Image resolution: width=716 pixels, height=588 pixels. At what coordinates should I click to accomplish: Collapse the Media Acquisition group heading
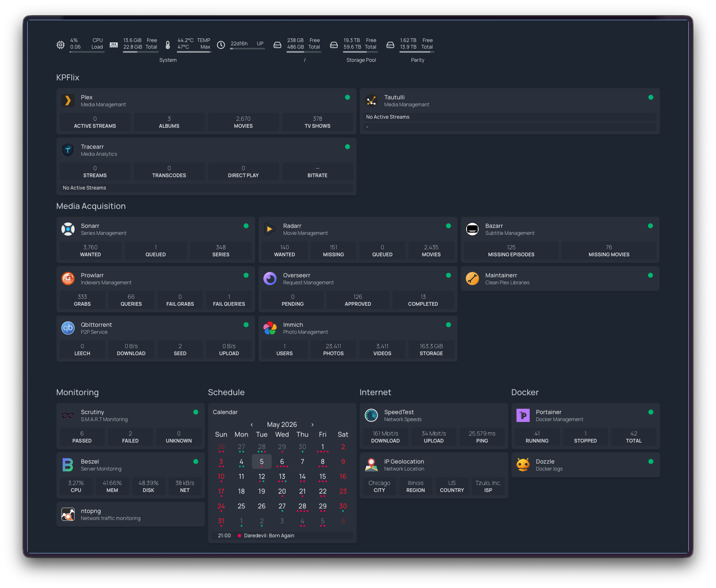tap(91, 206)
